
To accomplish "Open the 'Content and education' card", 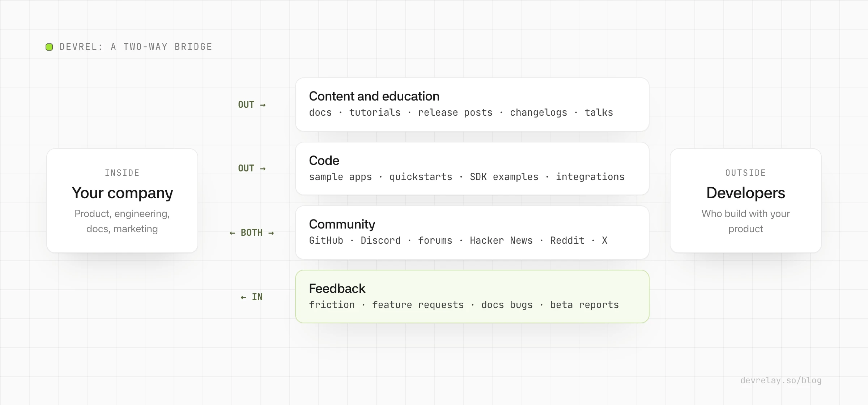I will point(472,105).
